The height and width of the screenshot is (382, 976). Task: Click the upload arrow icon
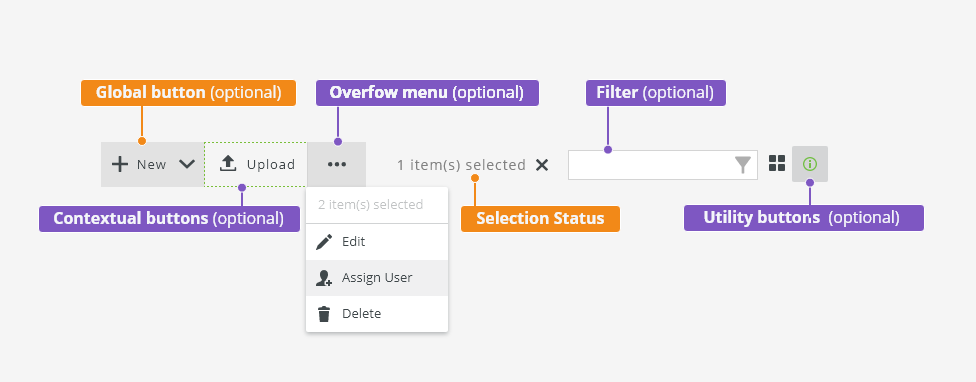click(x=228, y=164)
